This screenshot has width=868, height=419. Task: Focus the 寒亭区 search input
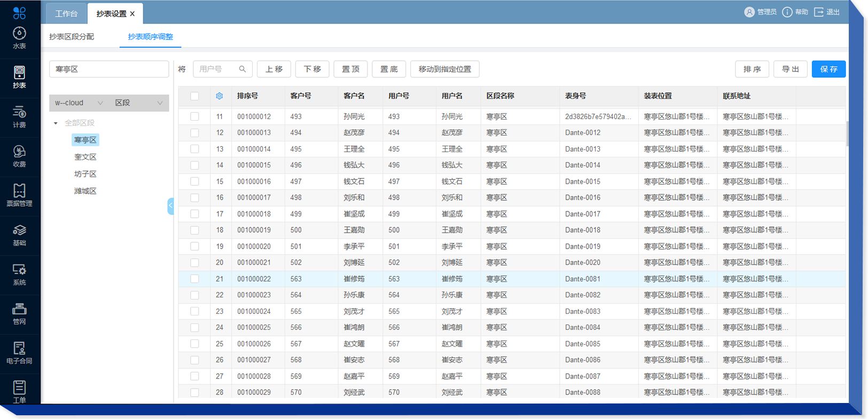[x=109, y=69]
